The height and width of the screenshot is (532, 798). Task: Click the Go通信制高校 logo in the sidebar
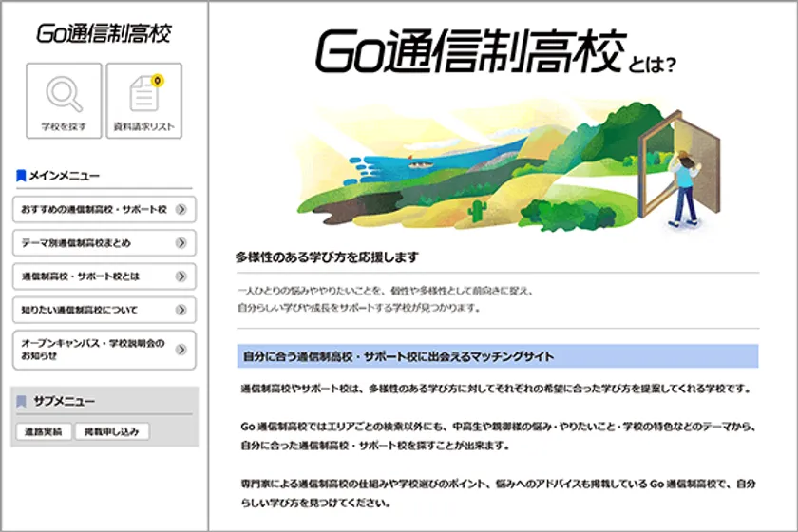104,34
